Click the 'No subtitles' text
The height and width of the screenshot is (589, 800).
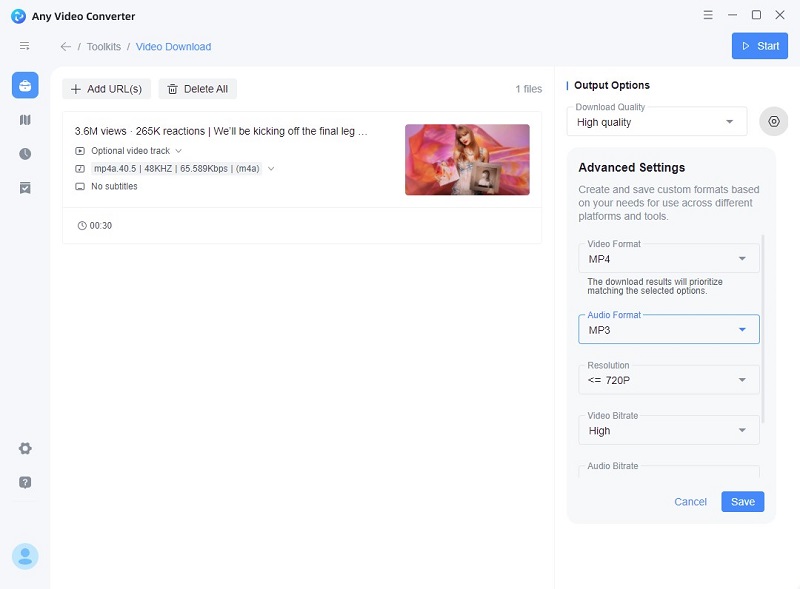[x=114, y=186]
